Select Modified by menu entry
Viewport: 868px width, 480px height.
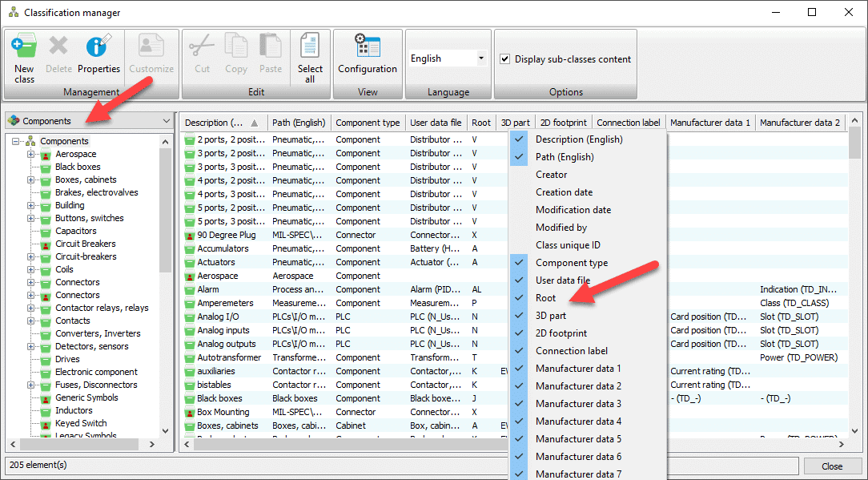click(x=561, y=228)
